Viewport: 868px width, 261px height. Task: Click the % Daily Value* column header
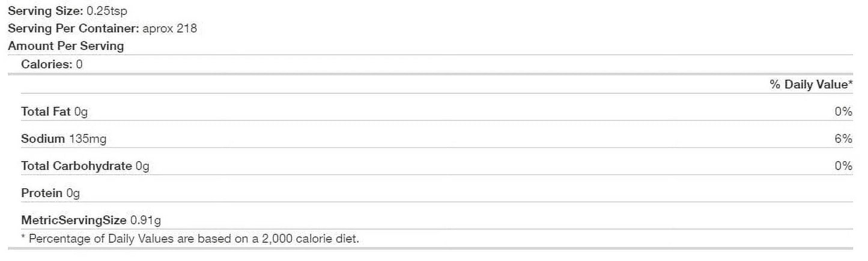click(x=811, y=85)
